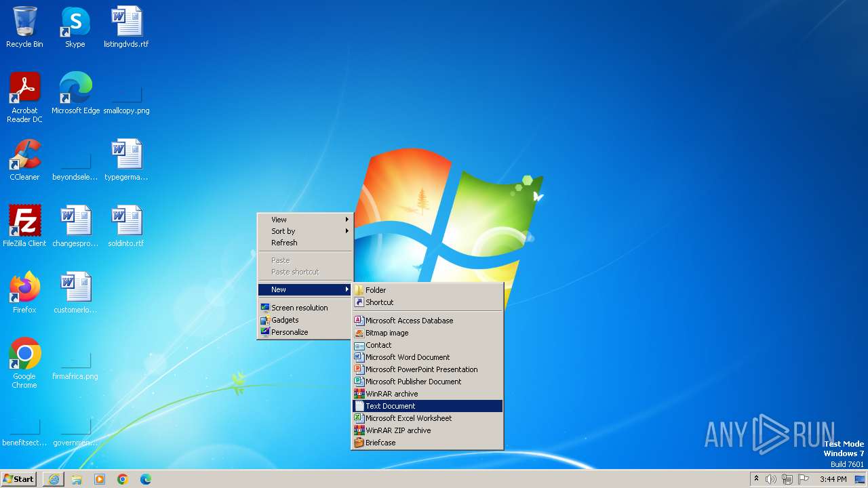Image resolution: width=868 pixels, height=488 pixels.
Task: Create a new Bitmap image
Action: pos(427,333)
